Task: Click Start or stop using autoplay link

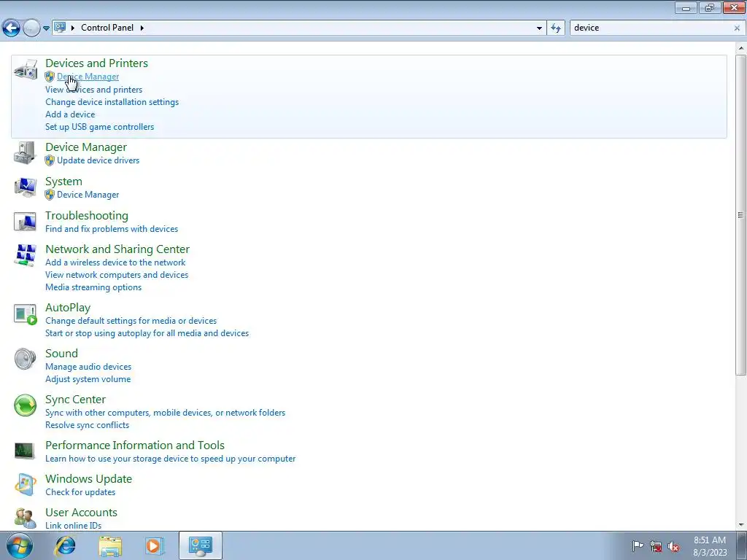Action: coord(147,333)
